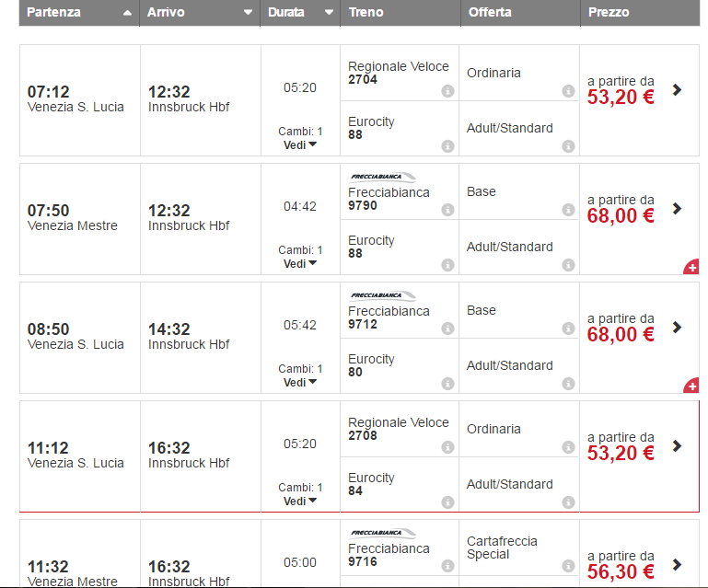Select the 56,30 € Cartafreccia Special fare
The image size is (708, 588).
(x=621, y=571)
